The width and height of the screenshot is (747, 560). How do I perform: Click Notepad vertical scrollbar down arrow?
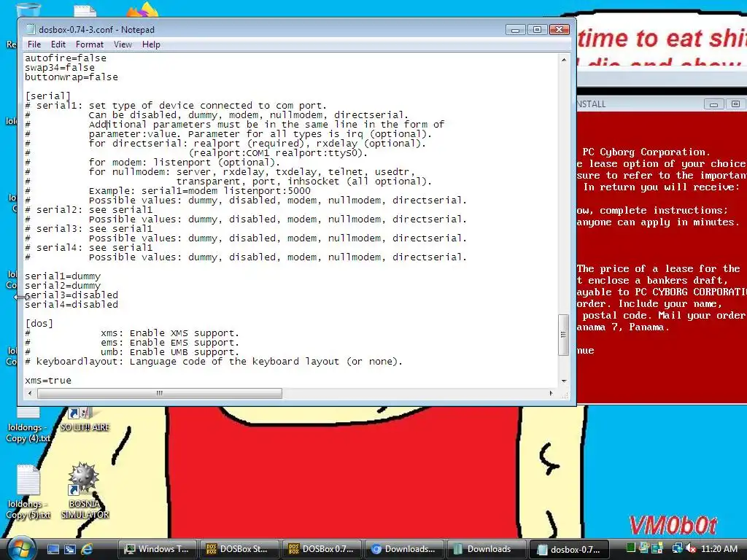[564, 381]
